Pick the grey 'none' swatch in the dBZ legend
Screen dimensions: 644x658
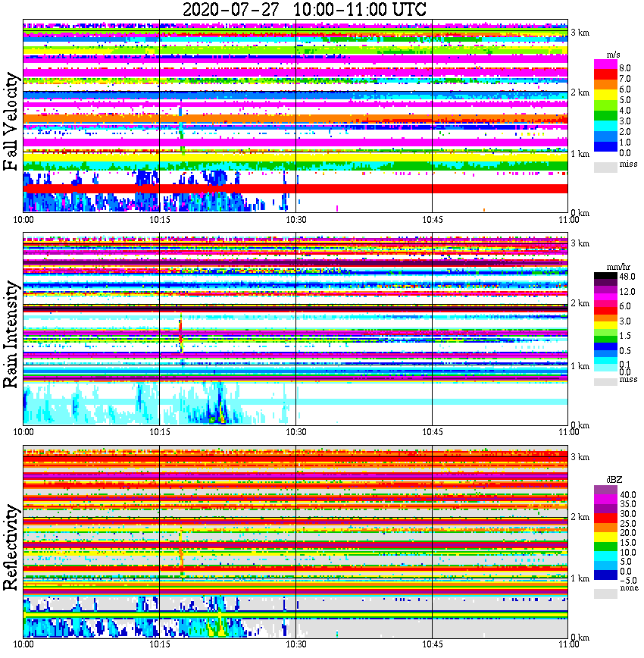coord(605,594)
